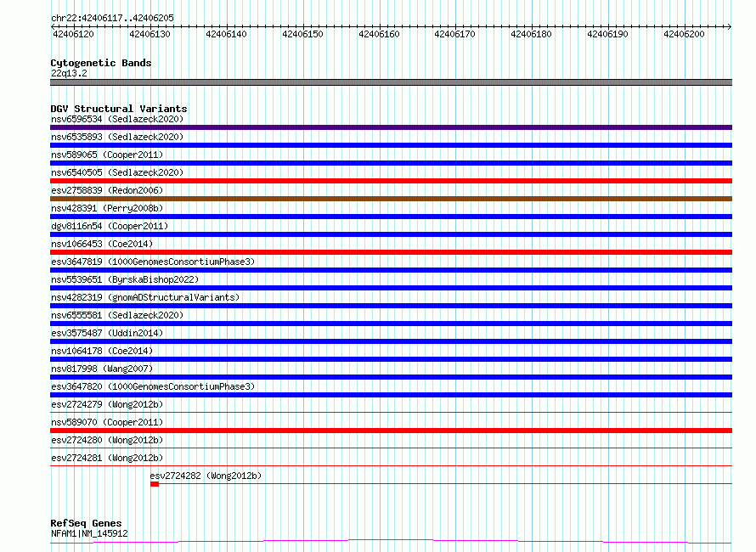Click the small red block of esv2724282
Viewport: 756px width, 552px height.
click(x=155, y=484)
